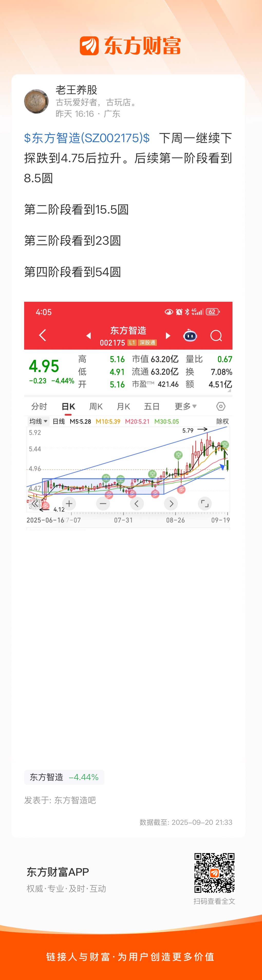Expand chart to fullscreen
This screenshot has height=980, width=262.
pos(204,504)
